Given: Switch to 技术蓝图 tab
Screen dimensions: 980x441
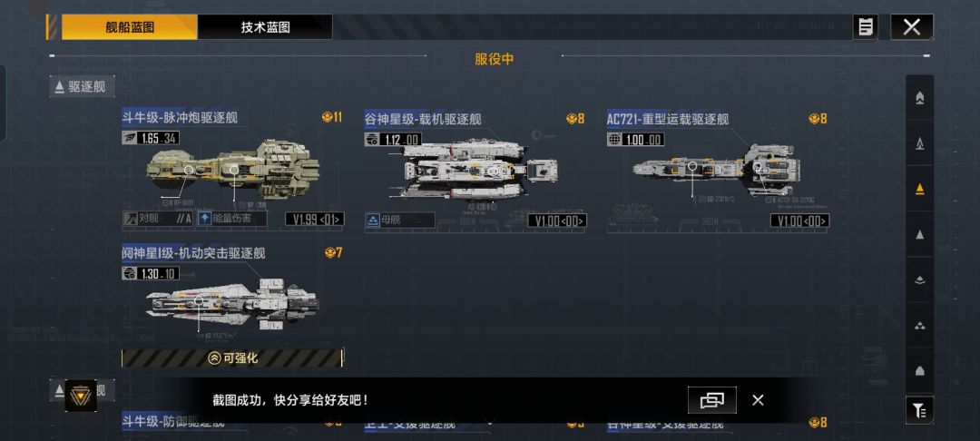Looking at the screenshot, I should pos(265,27).
